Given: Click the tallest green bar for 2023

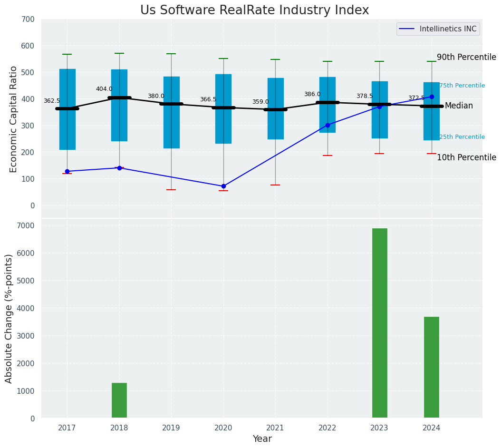Looking at the screenshot, I should (379, 323).
